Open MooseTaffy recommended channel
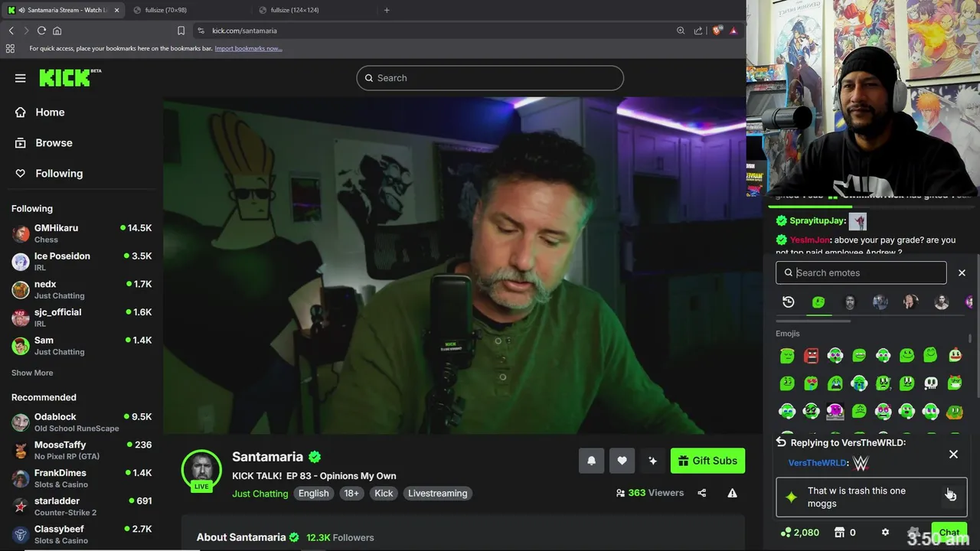980x551 pixels. point(81,450)
